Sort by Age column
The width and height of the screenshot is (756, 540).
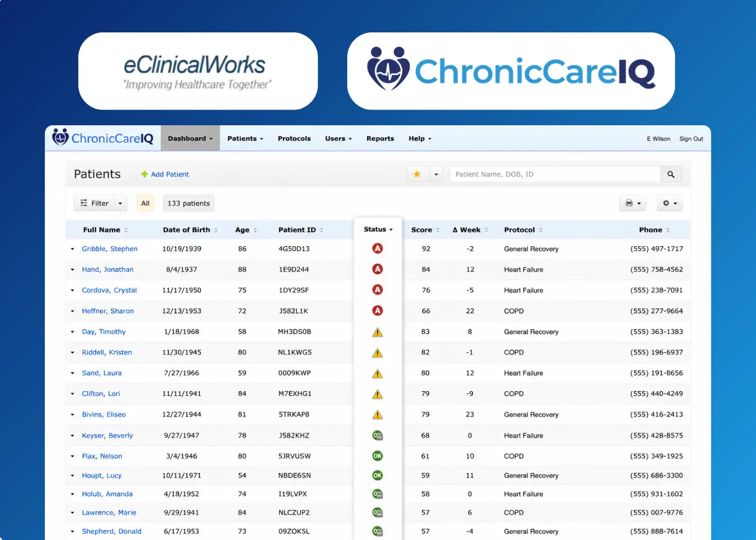[246, 230]
